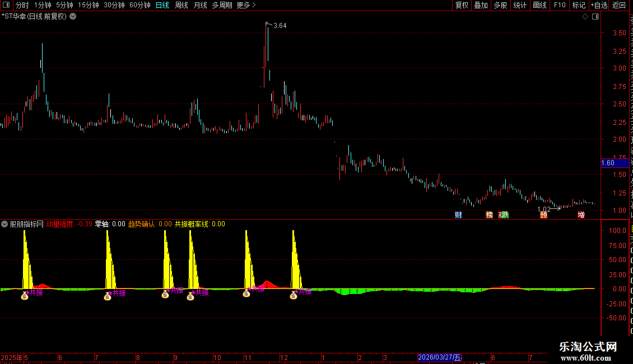Click the 标记 mark button
The width and height of the screenshot is (633, 364).
pyautogui.click(x=579, y=5)
